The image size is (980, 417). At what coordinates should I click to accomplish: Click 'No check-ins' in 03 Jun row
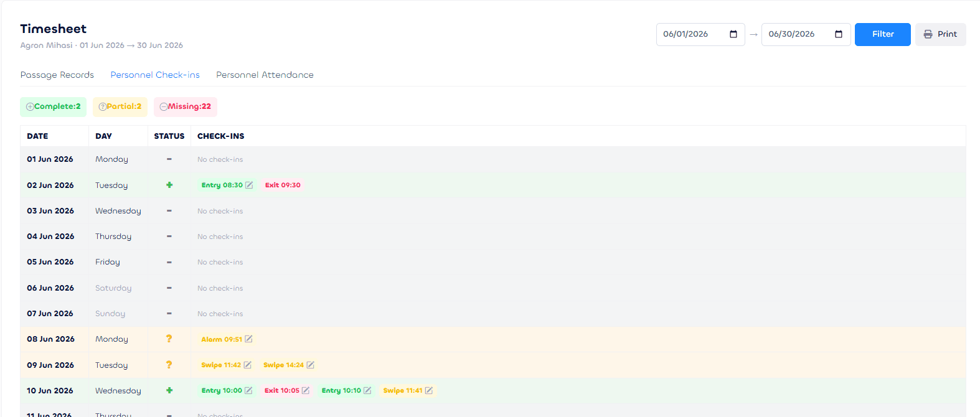(220, 211)
